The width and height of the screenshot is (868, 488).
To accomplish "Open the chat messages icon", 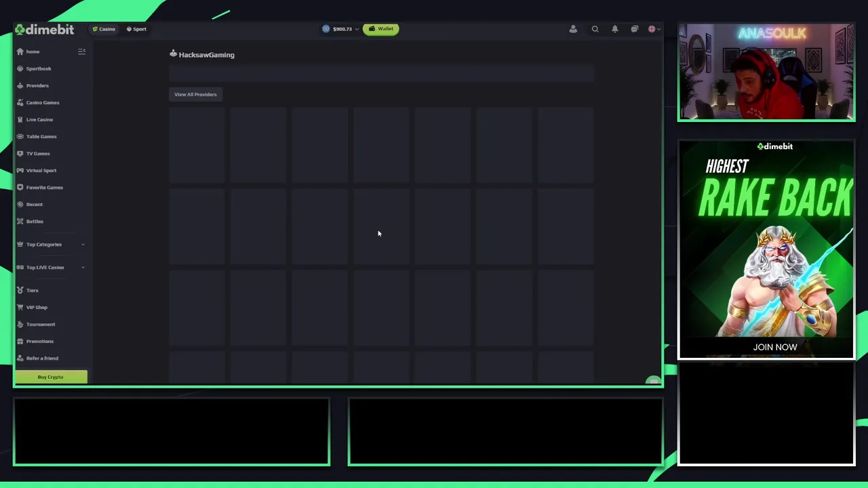I will coord(634,29).
